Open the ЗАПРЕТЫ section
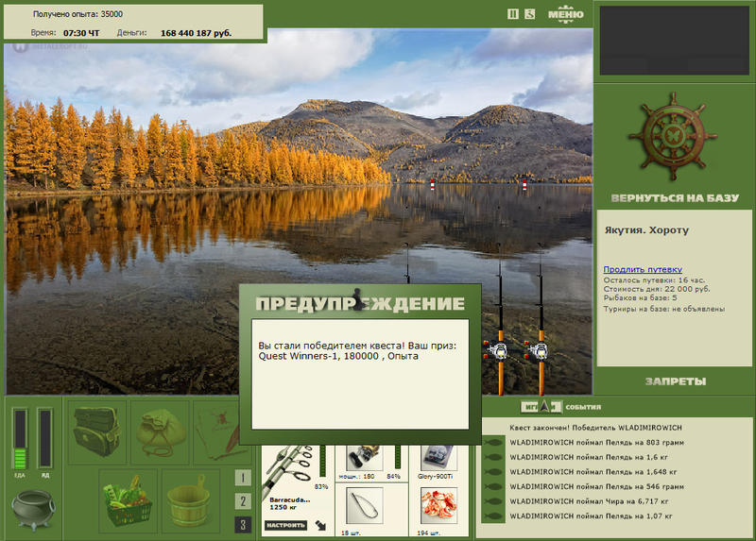The image size is (756, 541). click(676, 381)
